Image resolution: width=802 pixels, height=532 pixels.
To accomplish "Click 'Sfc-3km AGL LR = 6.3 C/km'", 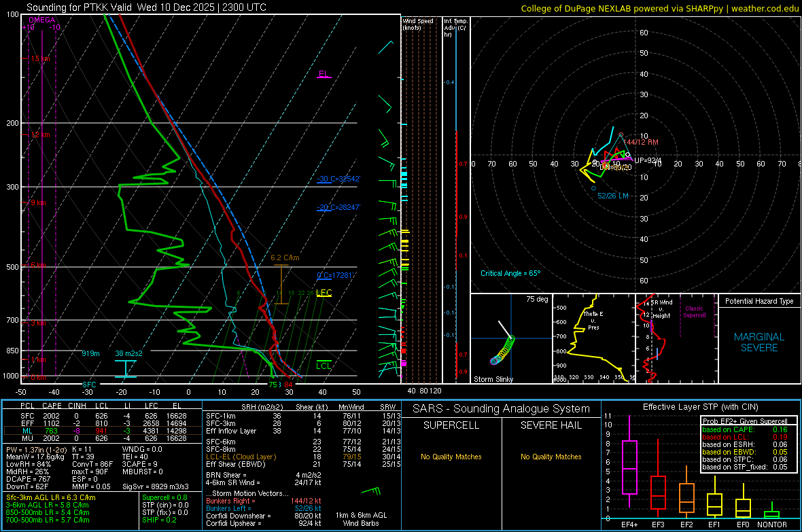I will (51, 498).
